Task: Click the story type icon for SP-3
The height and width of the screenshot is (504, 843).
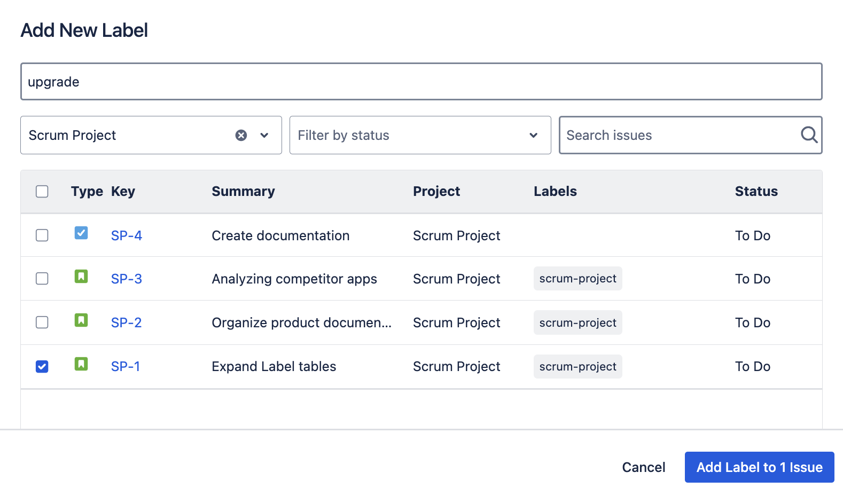Action: tap(81, 277)
